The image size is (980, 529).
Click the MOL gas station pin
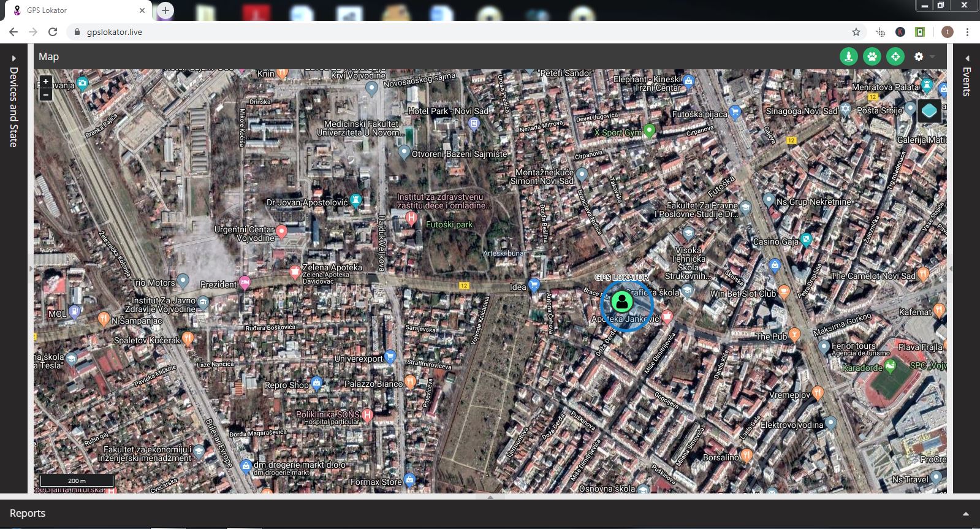(x=74, y=312)
